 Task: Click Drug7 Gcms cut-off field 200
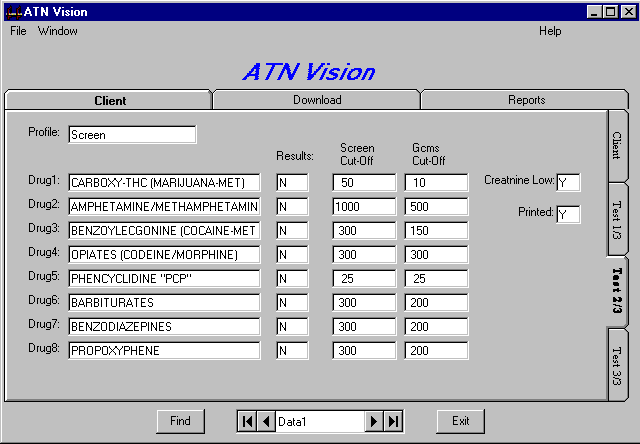[x=436, y=326]
